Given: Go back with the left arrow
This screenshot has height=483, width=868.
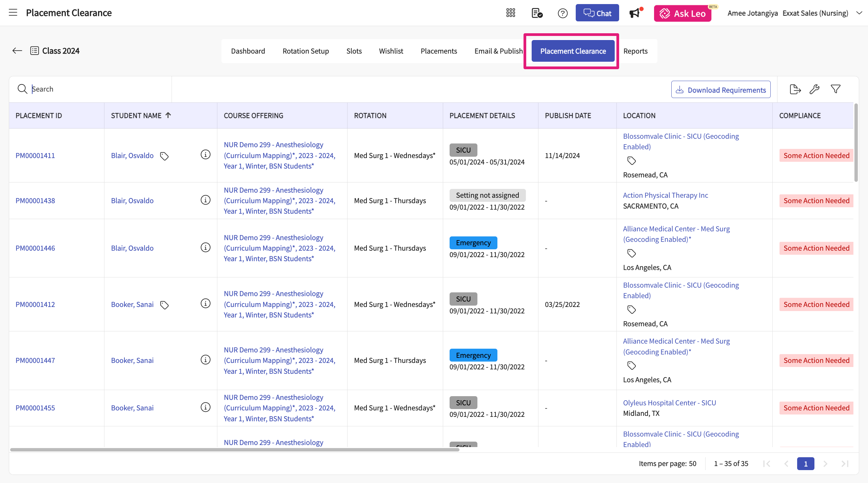Looking at the screenshot, I should 17,51.
